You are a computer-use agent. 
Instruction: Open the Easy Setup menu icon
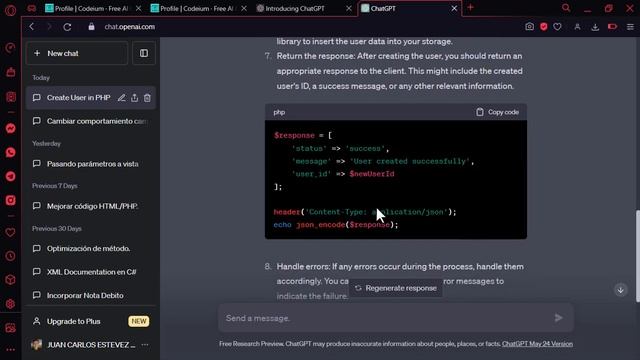pos(630,27)
